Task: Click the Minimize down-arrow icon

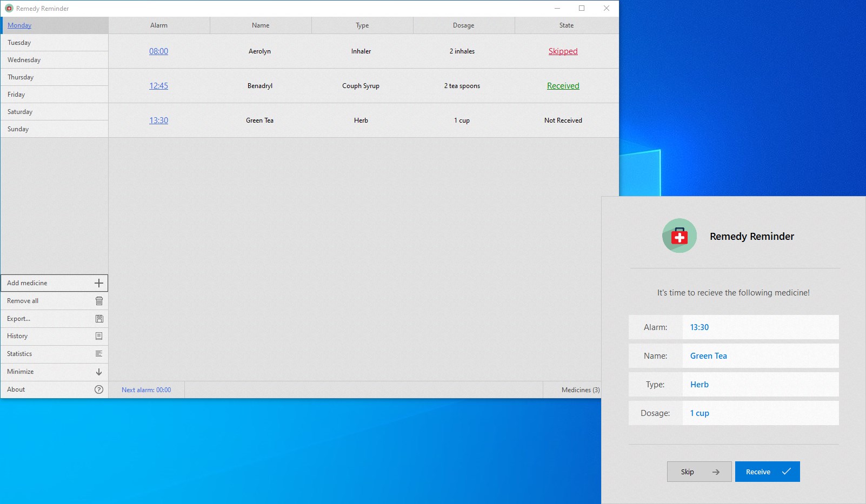Action: [99, 372]
